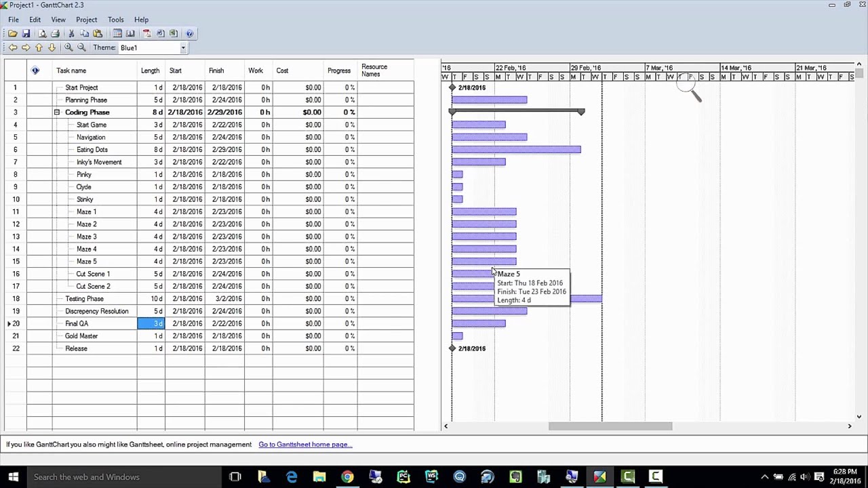Screen dimensions: 868x488
Task: Click the taskbar search box
Action: [x=123, y=476]
